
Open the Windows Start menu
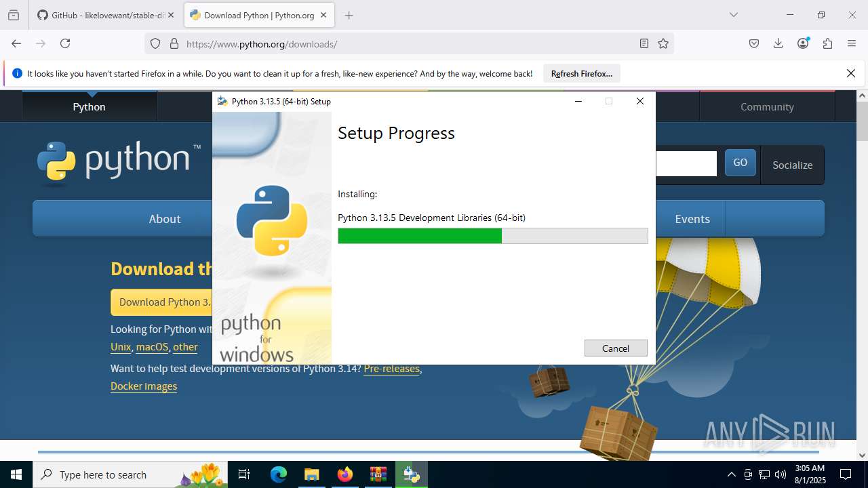click(x=16, y=474)
